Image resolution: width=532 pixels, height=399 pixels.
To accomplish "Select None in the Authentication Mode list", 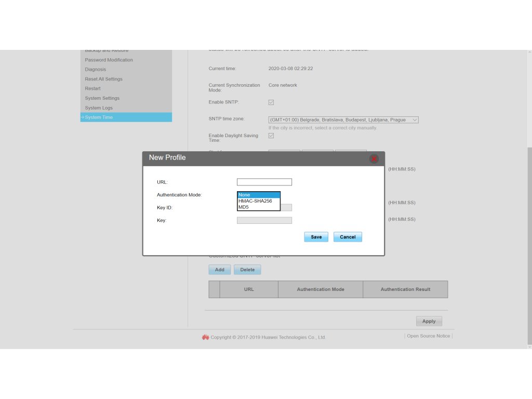I will (258, 195).
